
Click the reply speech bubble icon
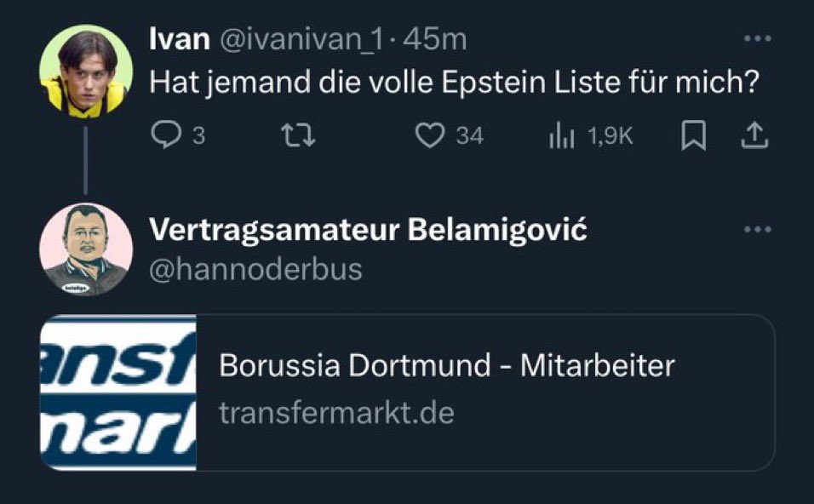tap(163, 136)
